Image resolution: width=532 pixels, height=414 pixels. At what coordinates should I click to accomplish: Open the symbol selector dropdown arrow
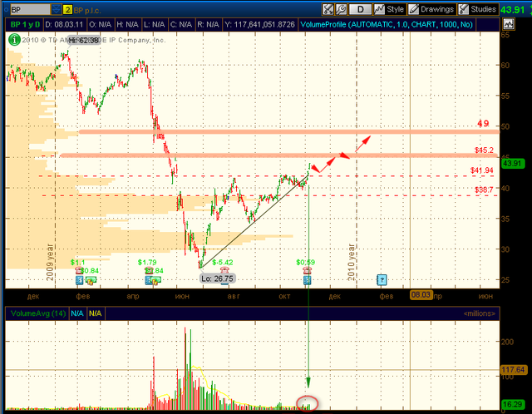(x=57, y=9)
